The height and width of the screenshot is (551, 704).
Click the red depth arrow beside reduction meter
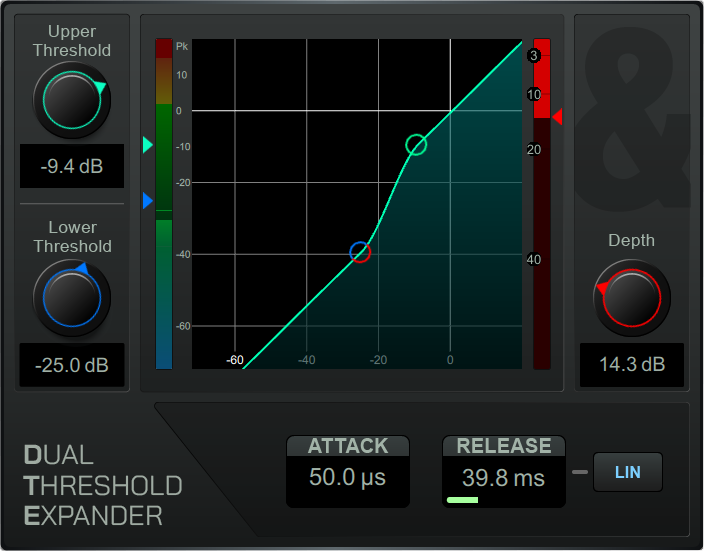557,117
